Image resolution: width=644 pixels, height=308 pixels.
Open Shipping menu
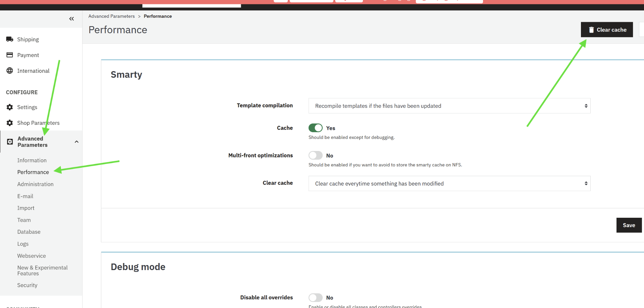[28, 39]
